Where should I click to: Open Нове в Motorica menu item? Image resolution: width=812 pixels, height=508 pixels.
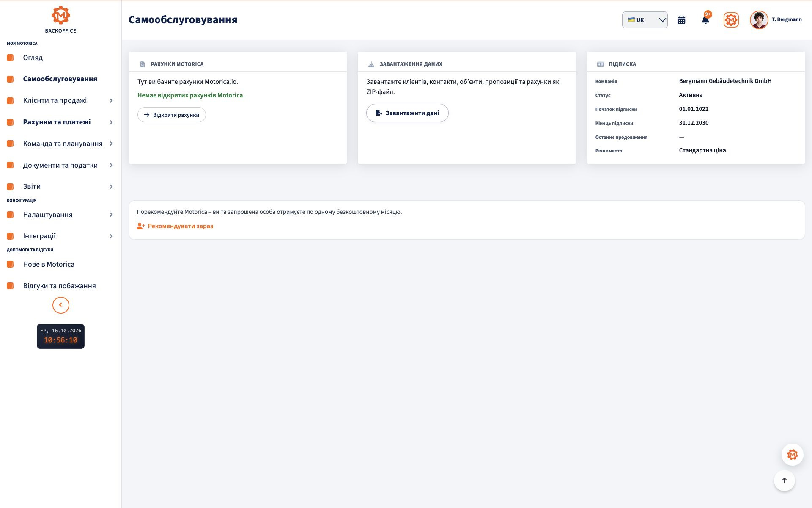coord(49,264)
